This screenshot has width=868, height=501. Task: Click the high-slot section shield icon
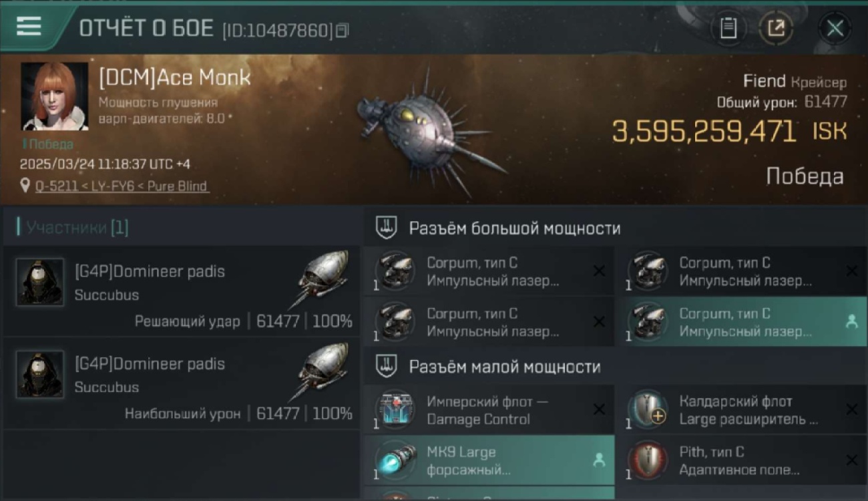tap(387, 228)
